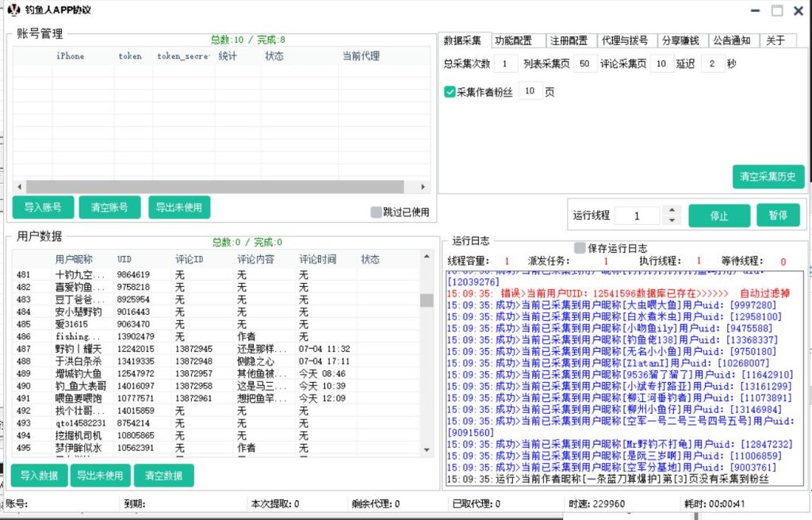Click 清空数据 under the user data panel

163,476
